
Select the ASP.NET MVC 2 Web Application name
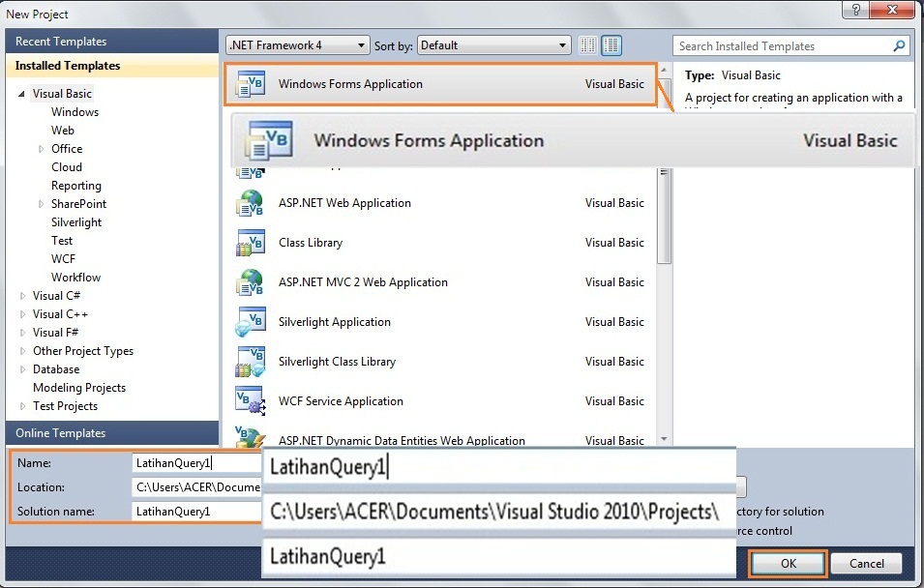coord(363,282)
